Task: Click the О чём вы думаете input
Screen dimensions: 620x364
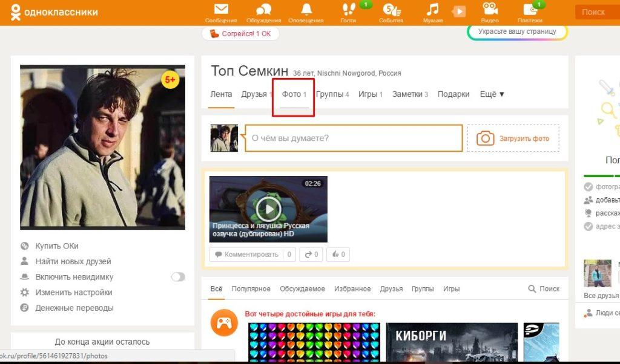Action: (x=354, y=138)
